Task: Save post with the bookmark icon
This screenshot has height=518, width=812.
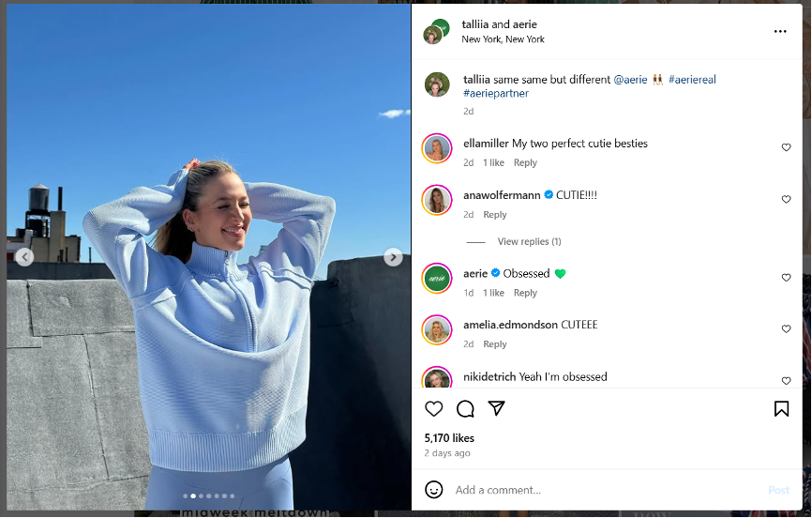Action: click(781, 409)
